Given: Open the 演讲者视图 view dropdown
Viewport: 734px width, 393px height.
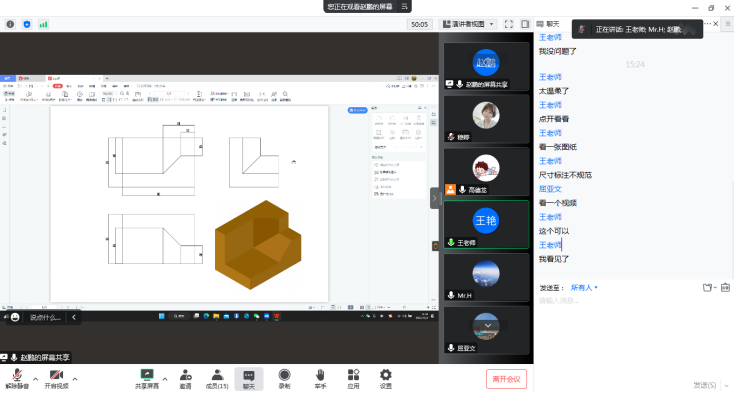Looking at the screenshot, I should [468, 24].
